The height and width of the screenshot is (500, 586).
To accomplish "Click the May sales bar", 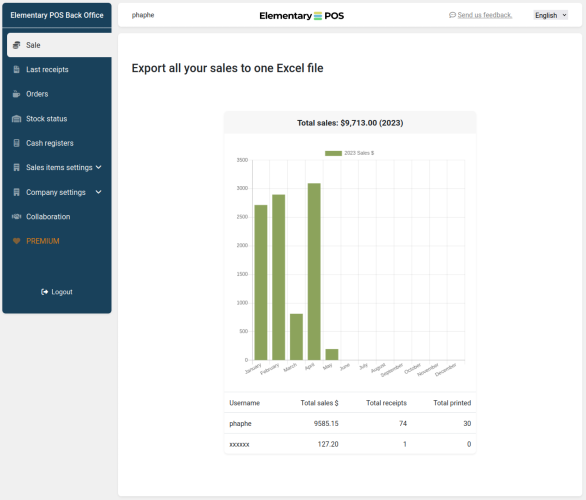I will (332, 355).
